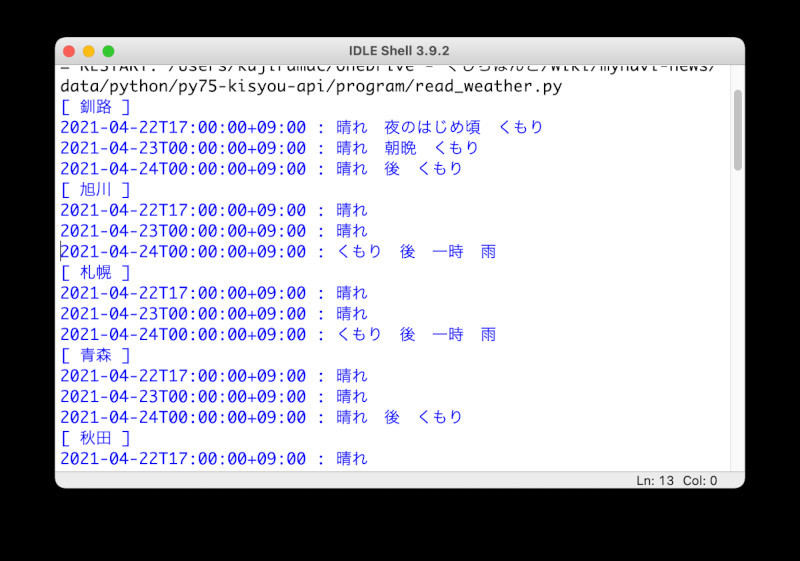
Task: Click the 釧路 2021-04-24 晴れ 後 くもり line
Action: pyautogui.click(x=261, y=169)
